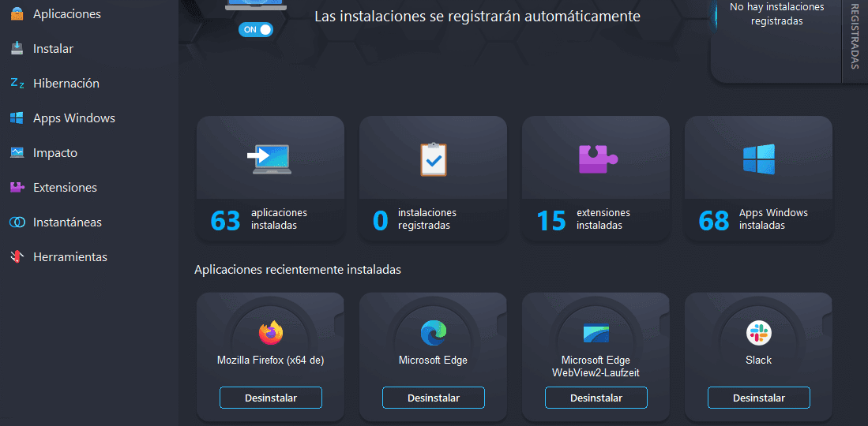
Task: Click 'Las instalaciones se registrarán automáticamente' text
Action: point(477,16)
